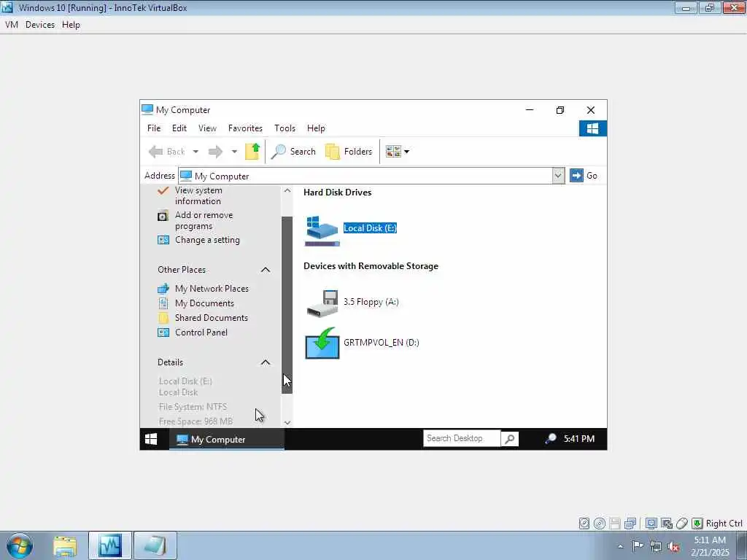Click View system information link

[x=198, y=195]
